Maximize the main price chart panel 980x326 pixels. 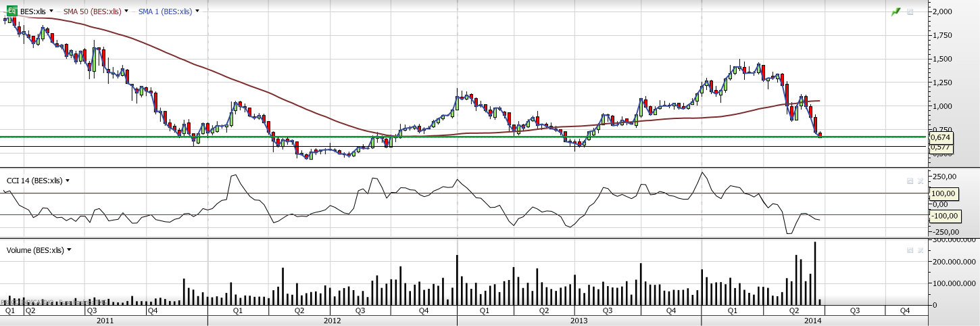click(910, 11)
